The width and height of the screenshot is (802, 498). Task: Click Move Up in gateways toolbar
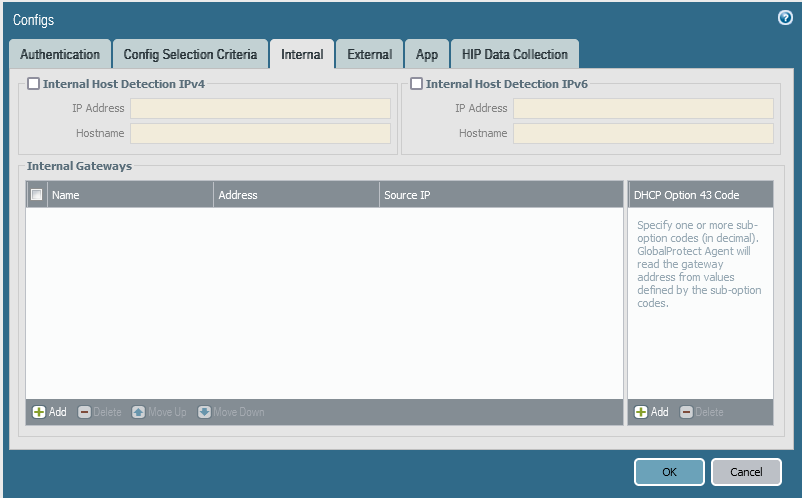coord(159,412)
